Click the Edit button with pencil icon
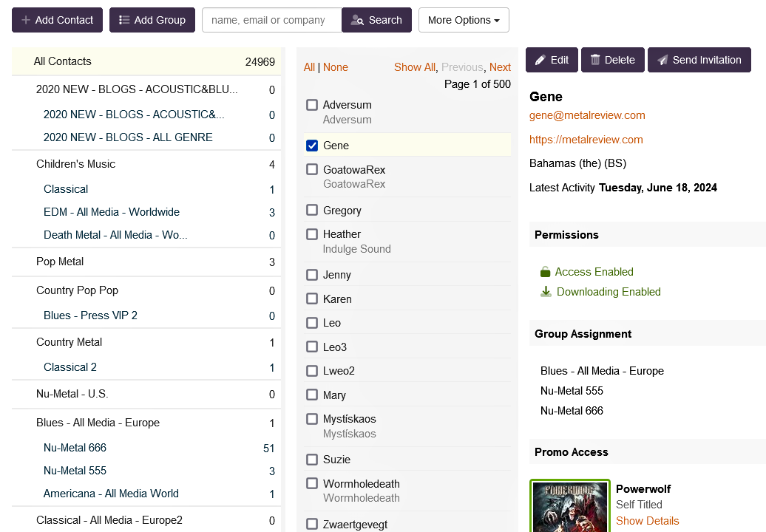Screen dimensions: 766x532 [552, 60]
